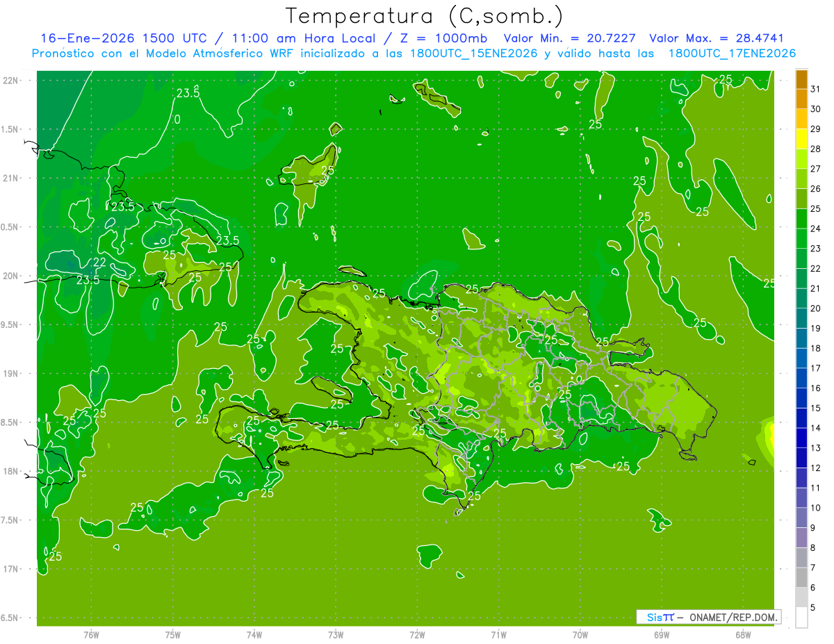Image resolution: width=834 pixels, height=644 pixels.
Task: Select the 'Z = 1000mb' level text
Action: pyautogui.click(x=443, y=39)
